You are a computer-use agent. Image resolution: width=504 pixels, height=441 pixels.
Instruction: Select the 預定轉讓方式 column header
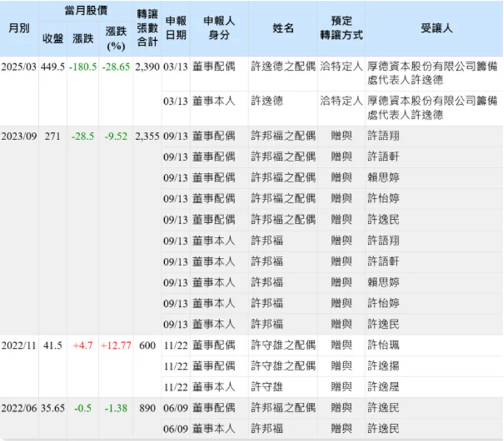[341, 29]
